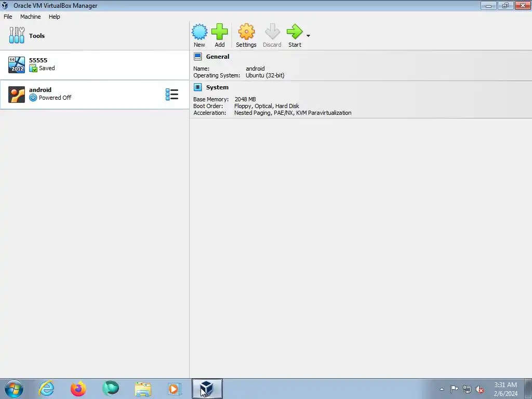
Task: Select the android VM's OS icon
Action: [17, 95]
